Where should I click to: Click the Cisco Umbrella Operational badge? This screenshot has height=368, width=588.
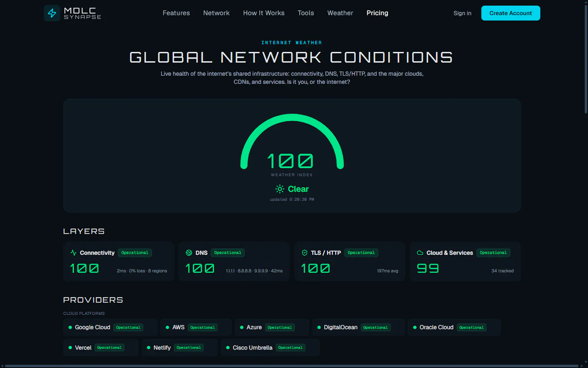(x=290, y=348)
